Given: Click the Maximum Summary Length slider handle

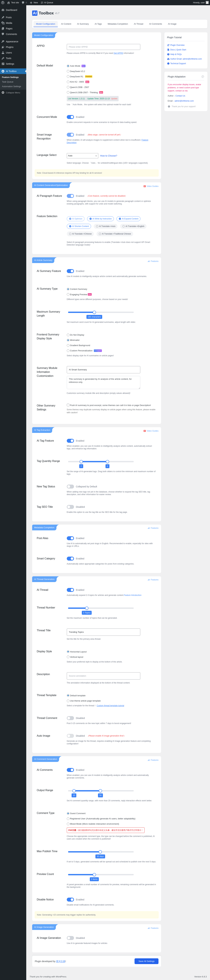Looking at the screenshot, I should coord(94,312).
